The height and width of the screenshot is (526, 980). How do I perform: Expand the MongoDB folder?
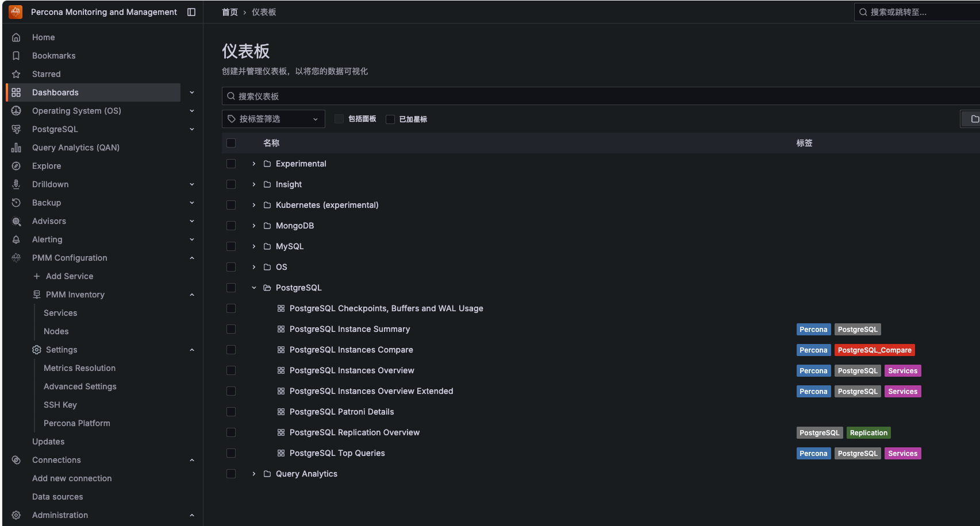coord(254,226)
